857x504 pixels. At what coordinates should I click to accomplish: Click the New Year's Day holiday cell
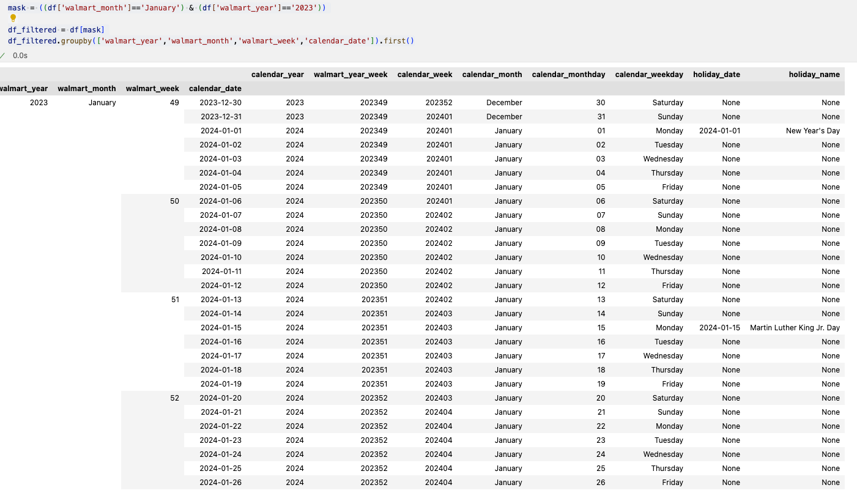[x=812, y=130]
